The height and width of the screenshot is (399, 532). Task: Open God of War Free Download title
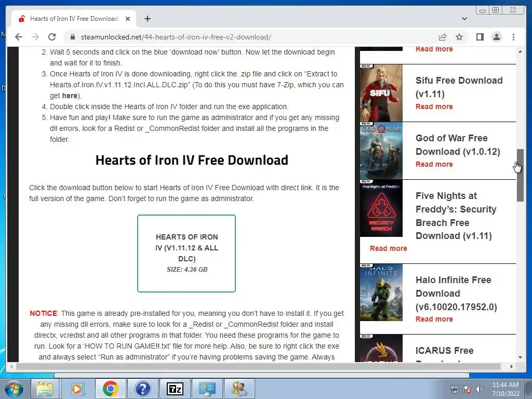click(x=458, y=144)
